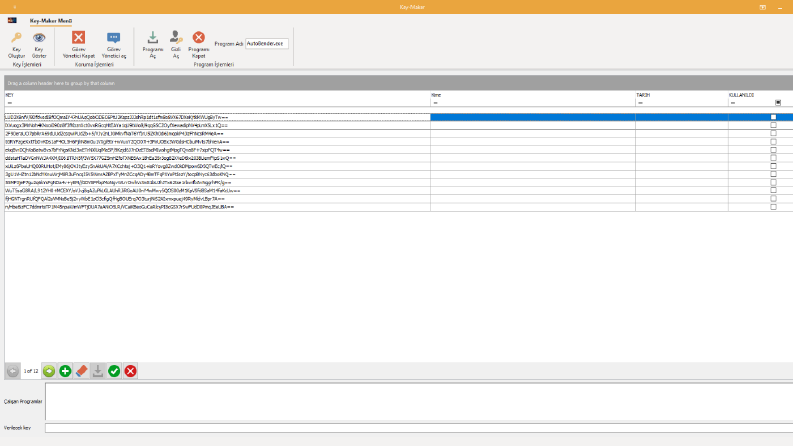
Task: Click Görev Yöneticisi Kapat red X icon
Action: pos(78,37)
